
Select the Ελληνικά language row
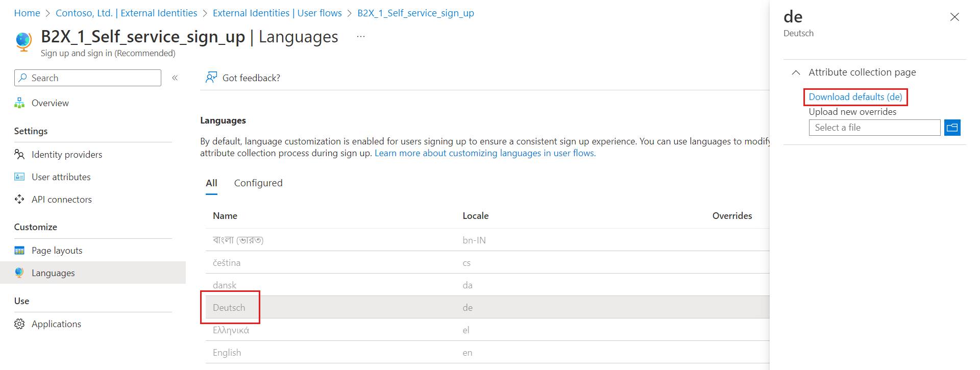pyautogui.click(x=487, y=330)
